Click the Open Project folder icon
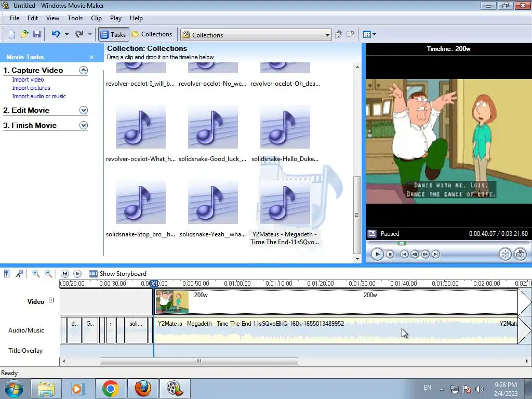532x399 pixels. 24,34
